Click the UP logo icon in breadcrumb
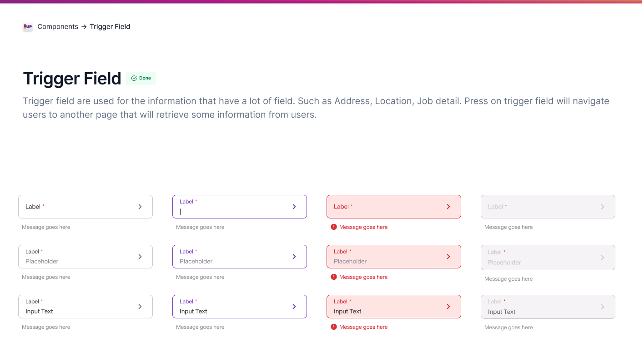This screenshot has height=342, width=644. 28,27
